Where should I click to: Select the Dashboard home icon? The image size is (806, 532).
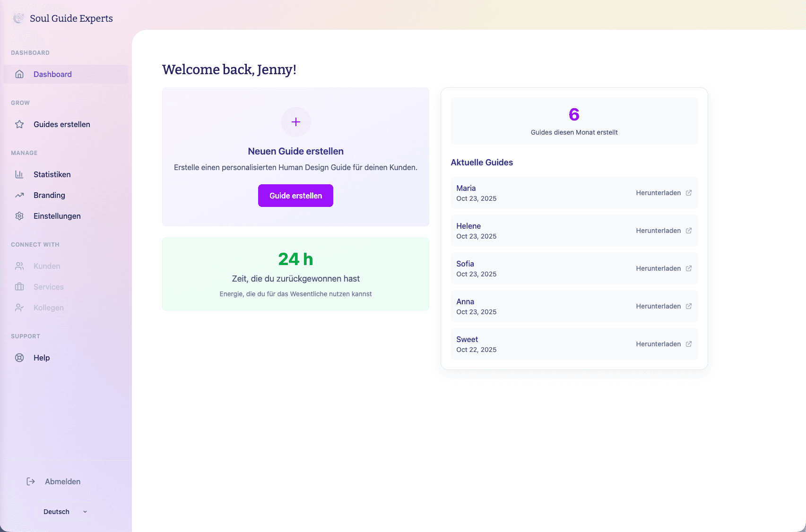pyautogui.click(x=19, y=74)
